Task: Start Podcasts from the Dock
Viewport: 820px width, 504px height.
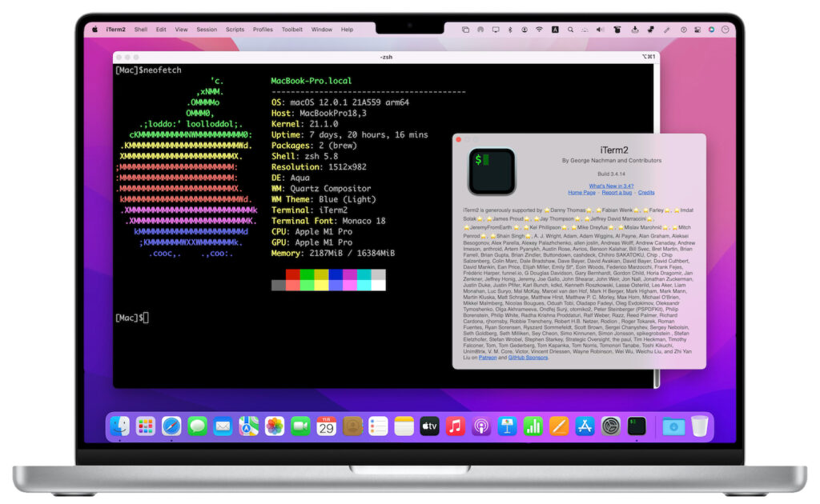Action: [480, 426]
